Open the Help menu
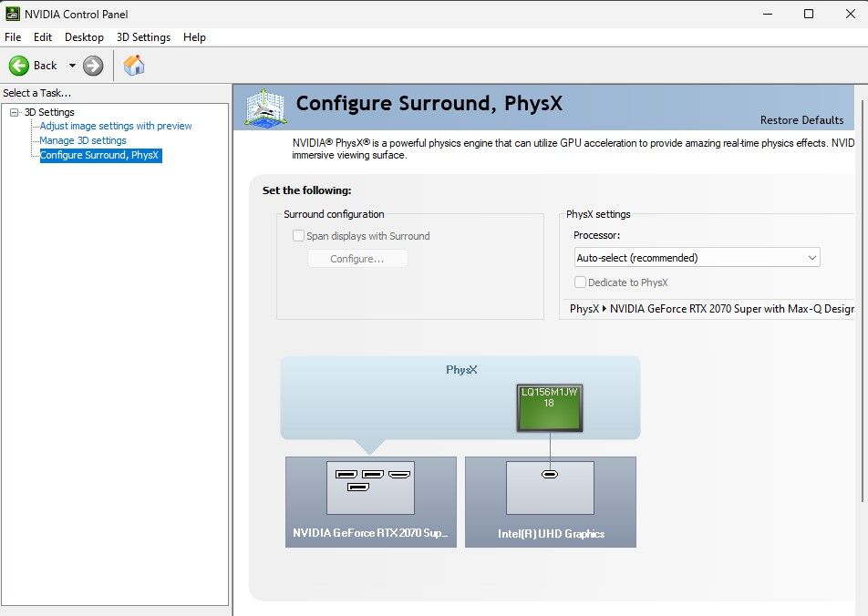 pyautogui.click(x=194, y=37)
